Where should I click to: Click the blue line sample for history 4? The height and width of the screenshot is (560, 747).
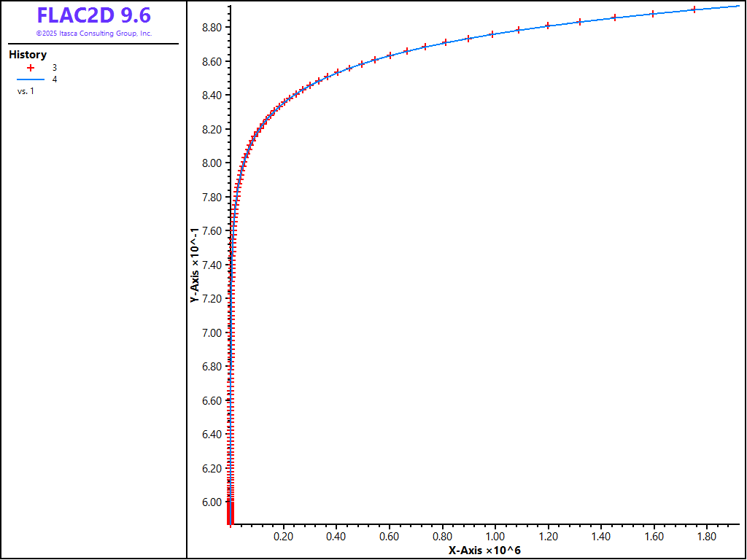31,79
